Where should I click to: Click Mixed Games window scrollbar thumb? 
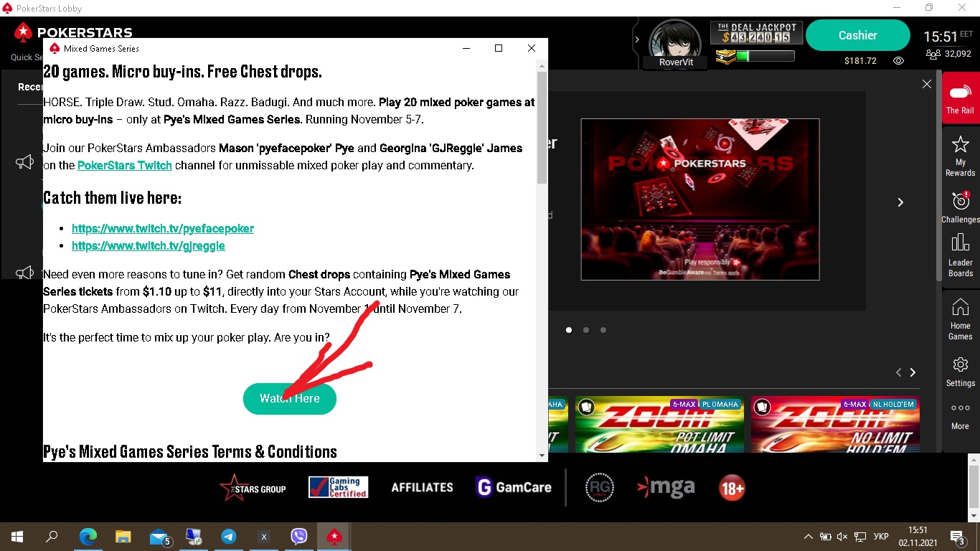coord(542,127)
